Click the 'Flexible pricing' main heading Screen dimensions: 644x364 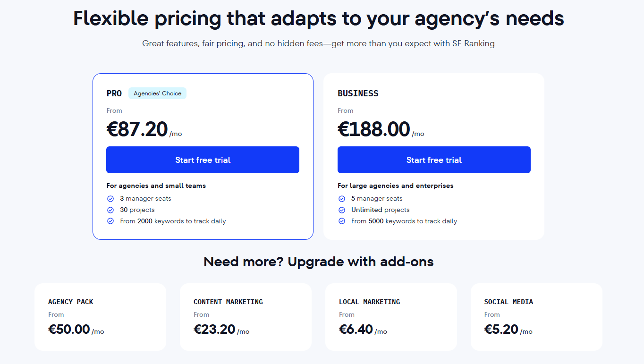coord(319,19)
